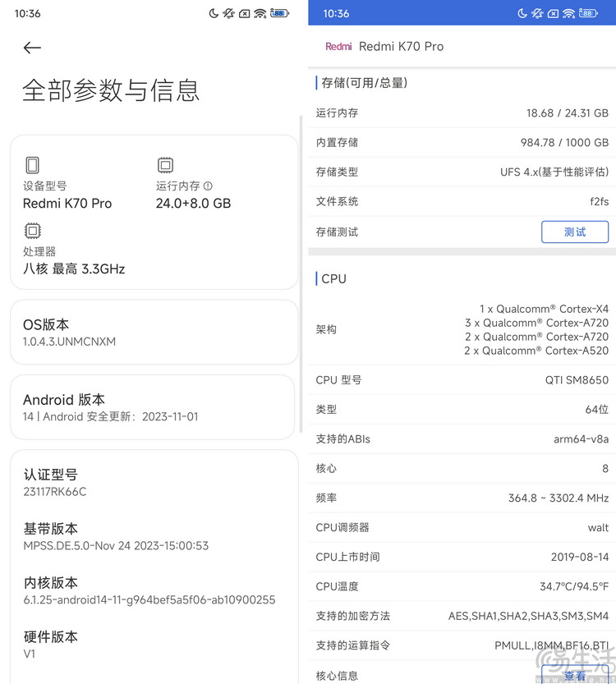Tap the muted bell icon in the left status bar
Image resolution: width=616 pixels, height=684 pixels.
point(228,13)
